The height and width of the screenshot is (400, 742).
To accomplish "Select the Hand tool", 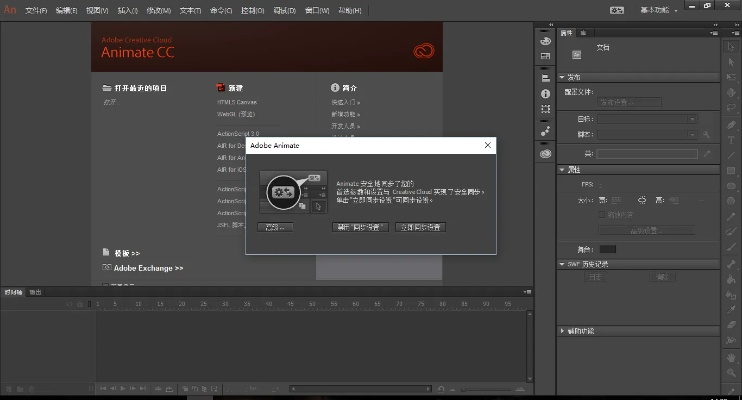I will (731, 357).
